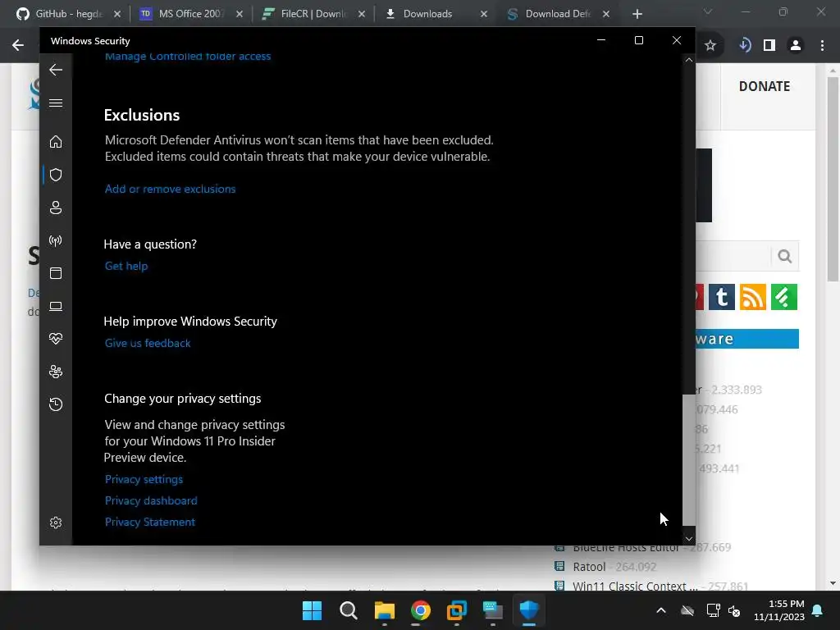Screen dimensions: 840x630
Task: Switch to the FileCR browser tab
Action: click(x=313, y=14)
